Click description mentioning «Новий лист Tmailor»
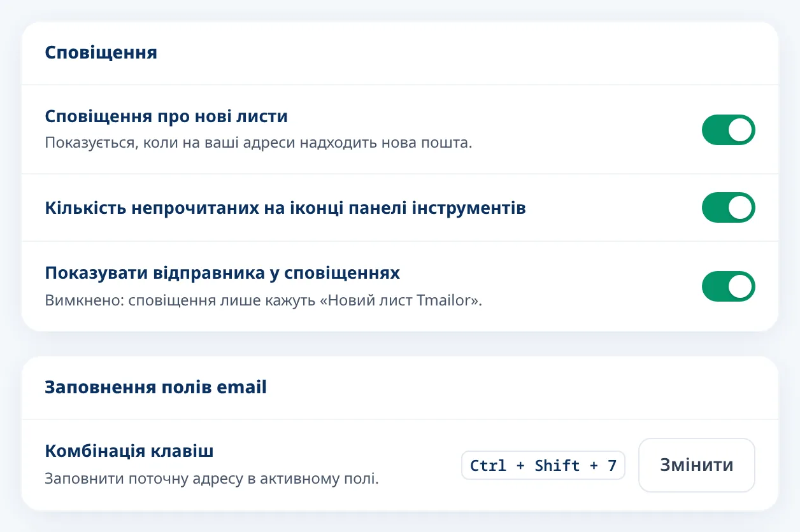The width and height of the screenshot is (800, 532). pyautogui.click(x=264, y=300)
